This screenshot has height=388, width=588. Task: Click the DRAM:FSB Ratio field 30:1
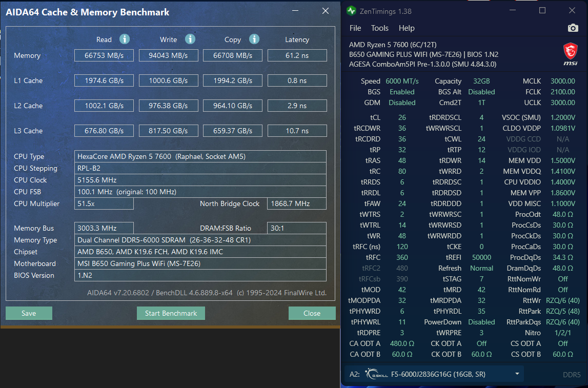297,228
